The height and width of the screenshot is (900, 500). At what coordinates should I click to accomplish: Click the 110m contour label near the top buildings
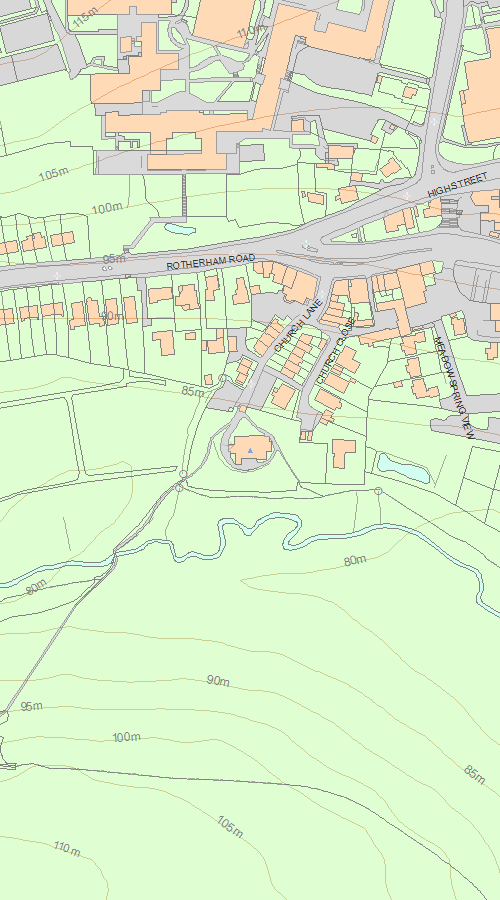251,32
